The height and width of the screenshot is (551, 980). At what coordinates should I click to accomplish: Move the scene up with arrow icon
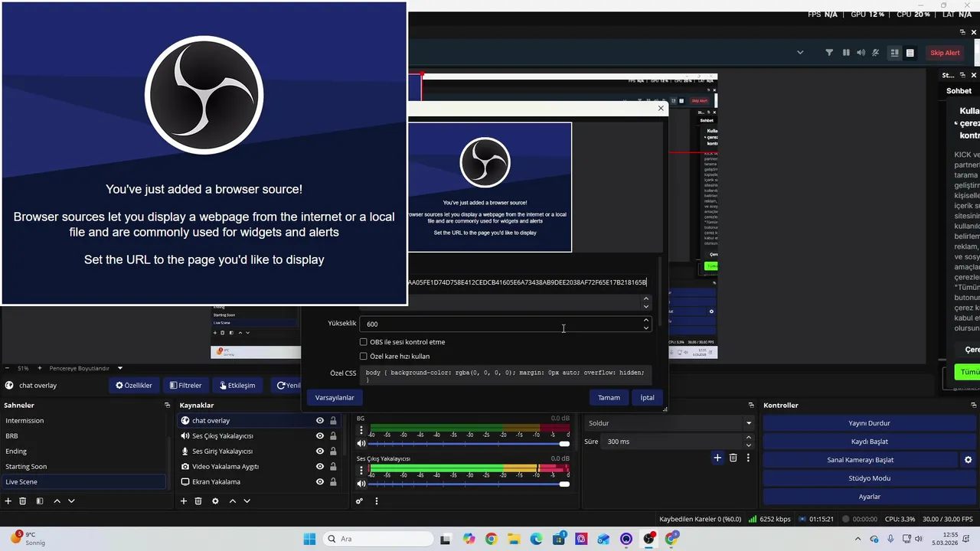click(57, 501)
